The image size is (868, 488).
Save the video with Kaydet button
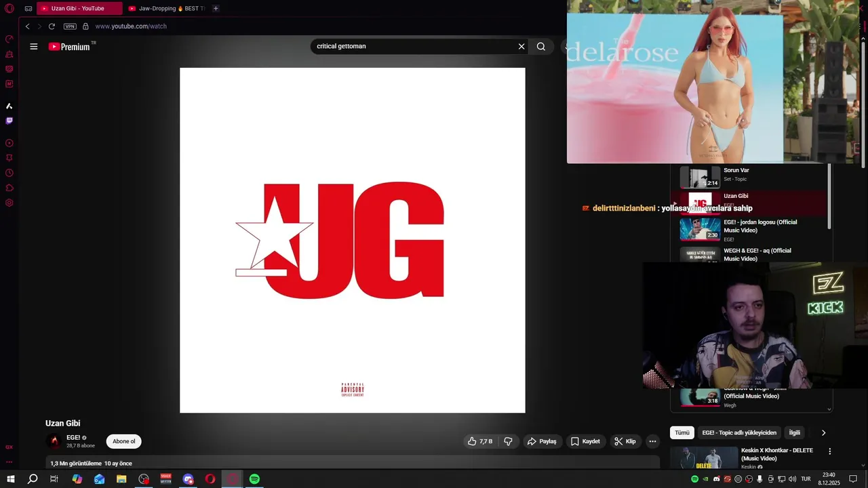585,441
